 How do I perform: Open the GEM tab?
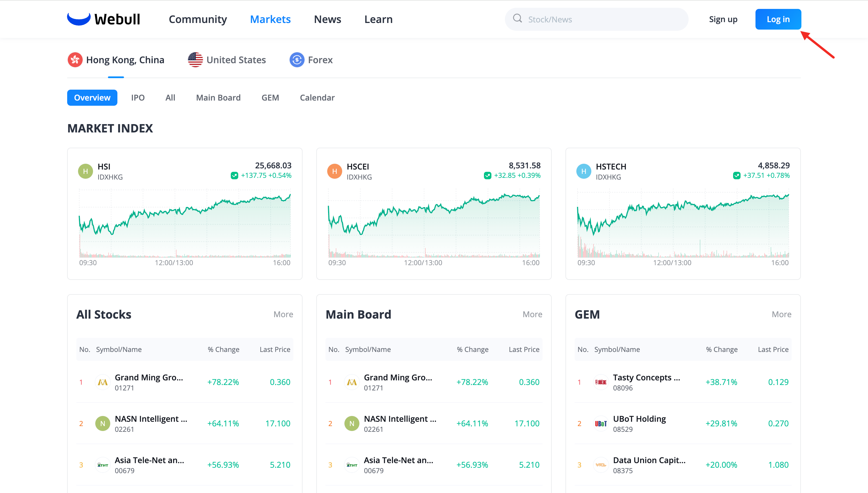coord(270,97)
